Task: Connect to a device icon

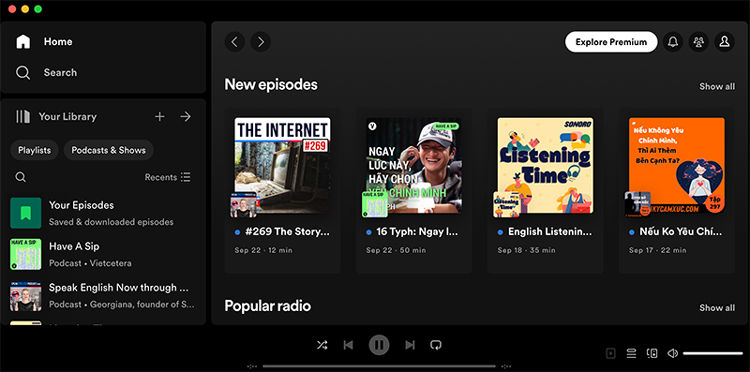Action: (x=652, y=353)
